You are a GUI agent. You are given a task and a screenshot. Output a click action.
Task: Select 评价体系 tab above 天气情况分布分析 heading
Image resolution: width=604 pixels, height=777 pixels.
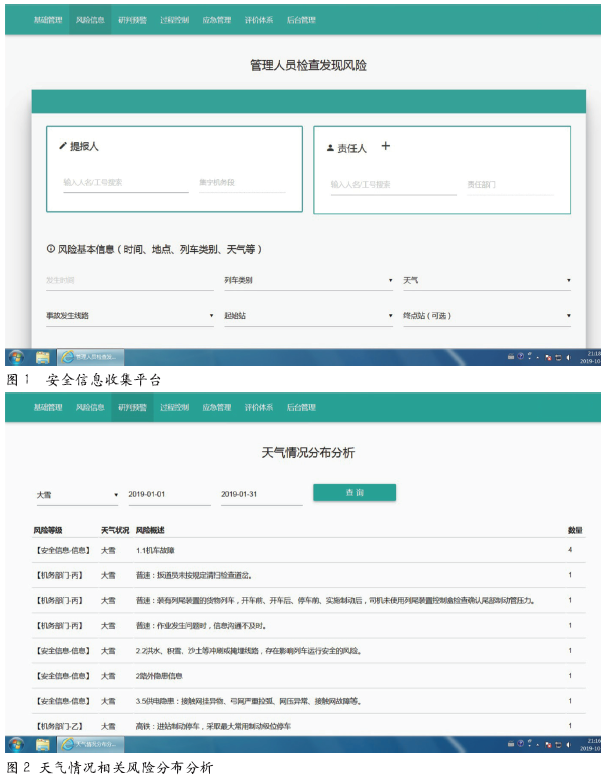tap(259, 408)
